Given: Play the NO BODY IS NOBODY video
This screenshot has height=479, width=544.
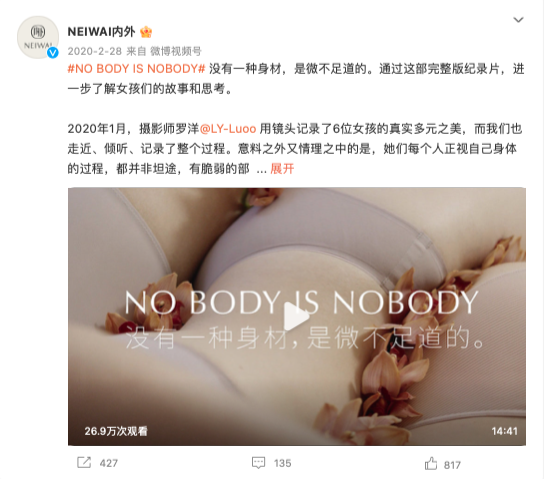Looking at the screenshot, I should (x=296, y=316).
